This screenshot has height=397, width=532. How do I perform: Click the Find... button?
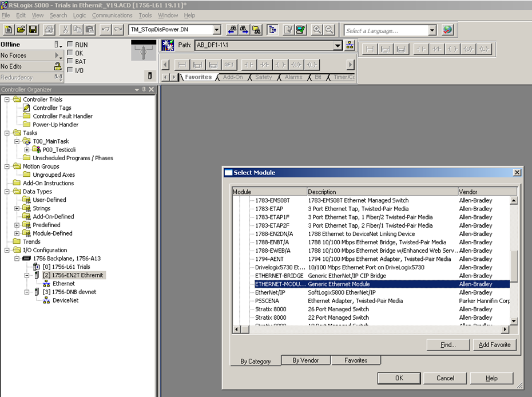tap(448, 345)
